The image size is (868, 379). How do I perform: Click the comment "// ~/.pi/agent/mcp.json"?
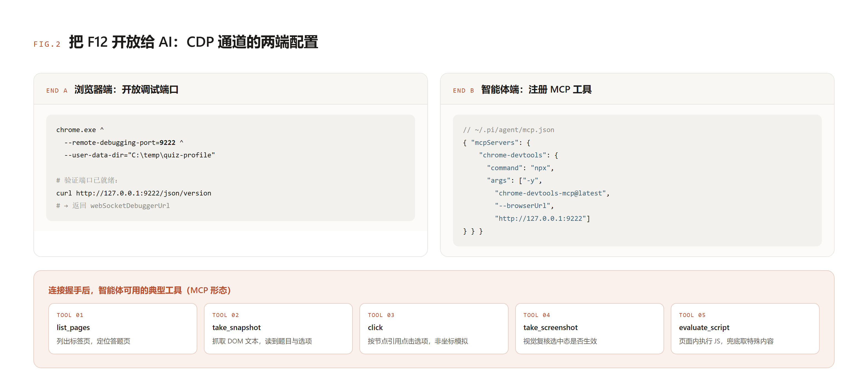pos(509,130)
